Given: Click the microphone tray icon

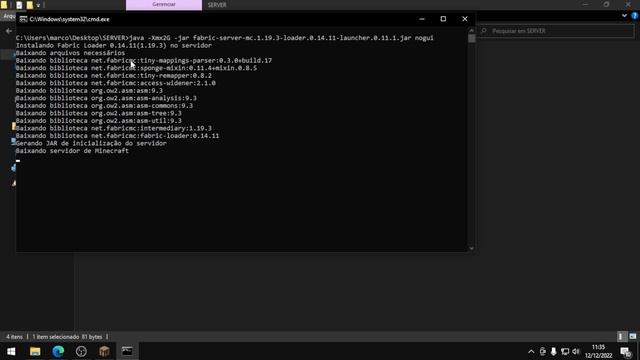Looking at the screenshot, I should pyautogui.click(x=553, y=351).
